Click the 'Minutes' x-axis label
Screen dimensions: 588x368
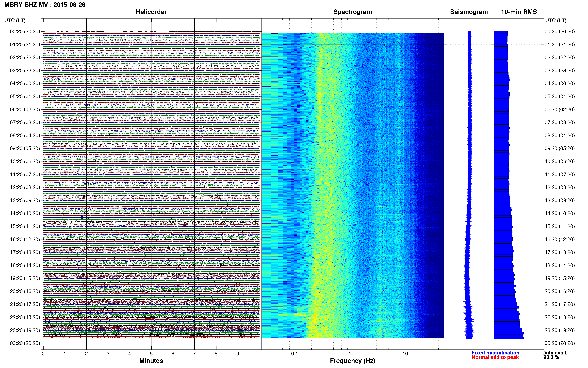(151, 361)
